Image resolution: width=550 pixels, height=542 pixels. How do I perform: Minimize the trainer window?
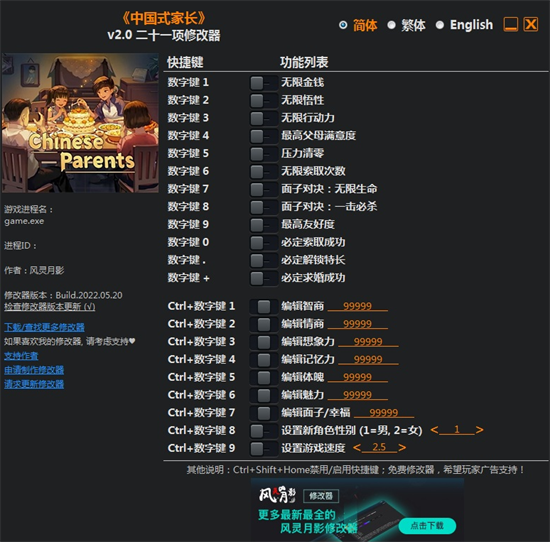click(510, 25)
